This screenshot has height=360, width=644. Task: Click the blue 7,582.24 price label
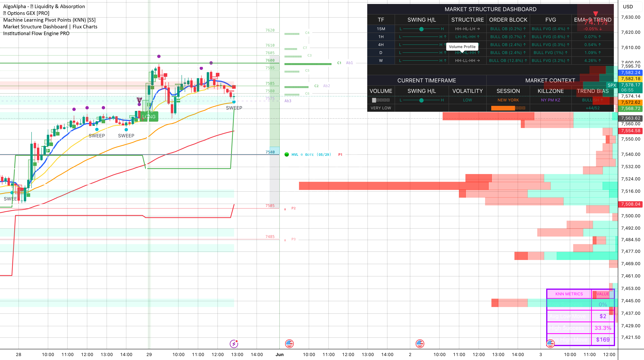[631, 72]
